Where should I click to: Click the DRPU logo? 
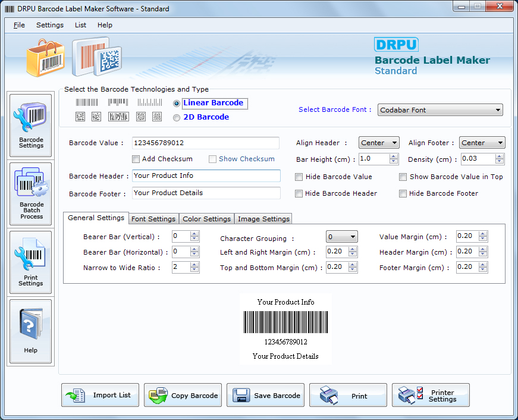point(396,44)
